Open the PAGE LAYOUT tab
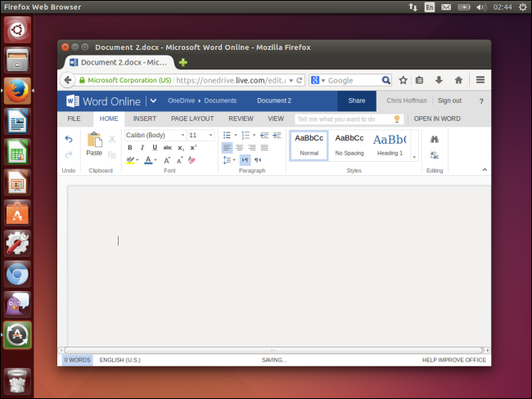Screen dimensions: 532x399 pos(192,119)
